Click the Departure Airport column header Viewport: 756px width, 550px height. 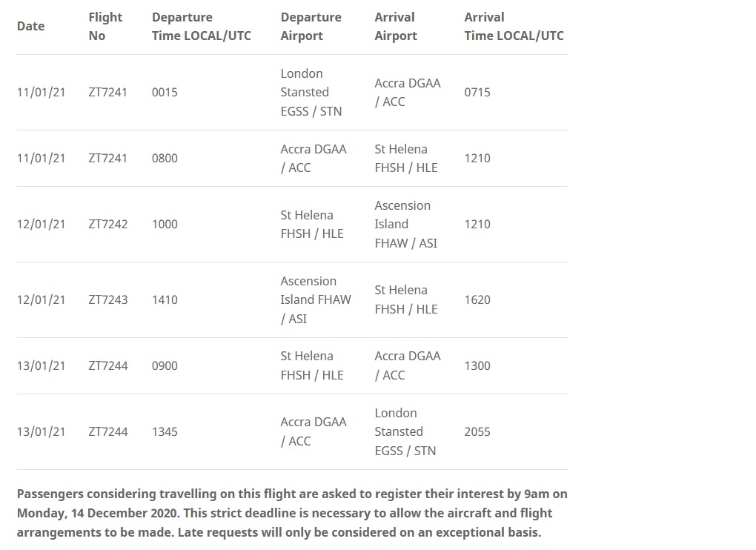click(311, 26)
